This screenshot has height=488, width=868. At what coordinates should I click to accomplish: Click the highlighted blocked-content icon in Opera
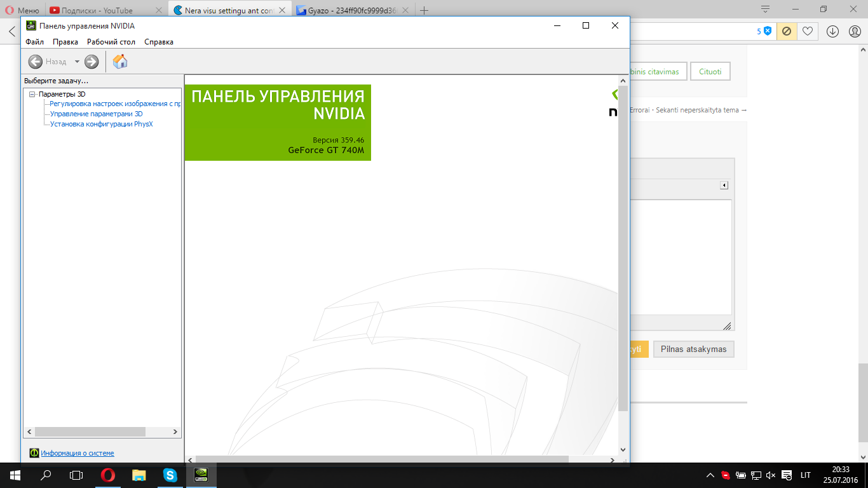787,31
